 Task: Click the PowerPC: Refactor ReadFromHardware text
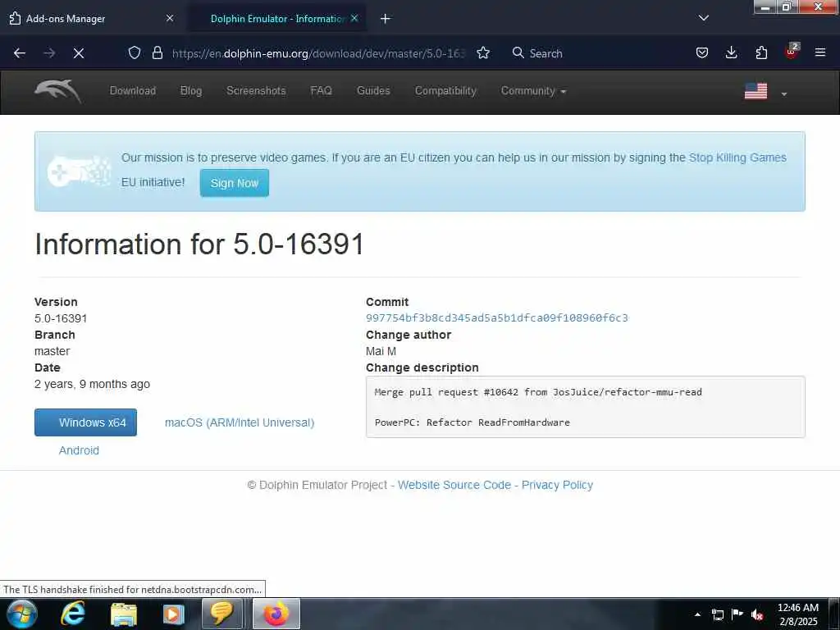point(472,422)
